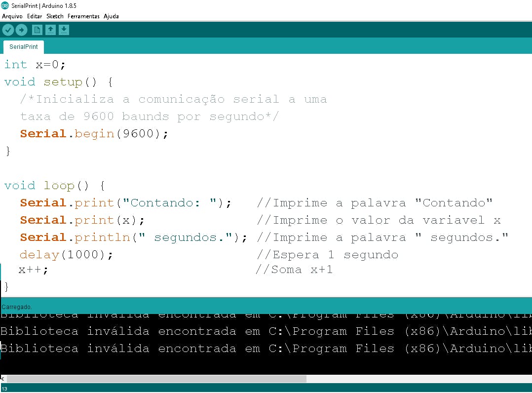Open the Editar menu

pos(34,16)
